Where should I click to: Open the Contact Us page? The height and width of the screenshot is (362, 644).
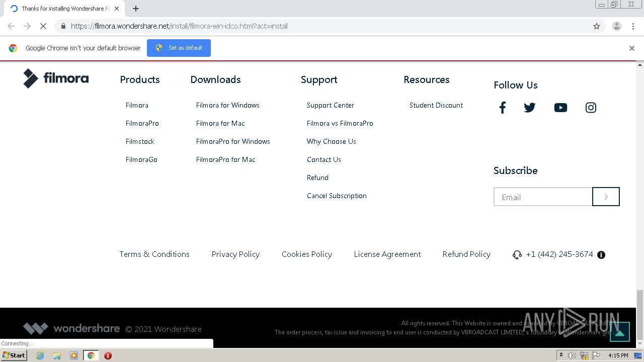point(324,159)
